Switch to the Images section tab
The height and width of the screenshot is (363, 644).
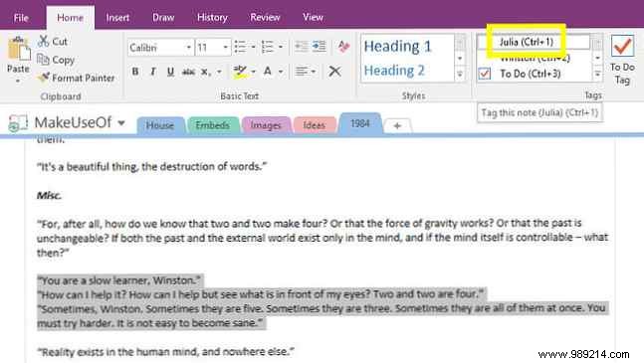click(x=266, y=125)
